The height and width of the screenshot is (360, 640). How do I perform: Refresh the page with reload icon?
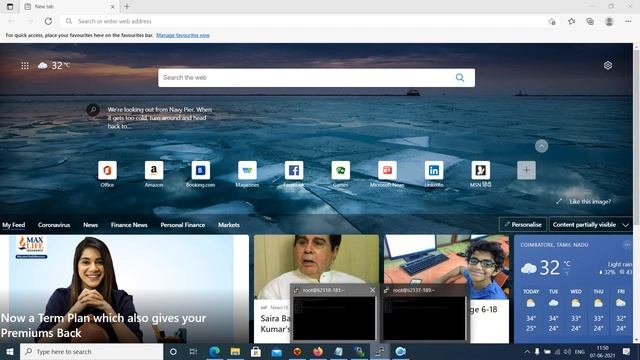48,21
